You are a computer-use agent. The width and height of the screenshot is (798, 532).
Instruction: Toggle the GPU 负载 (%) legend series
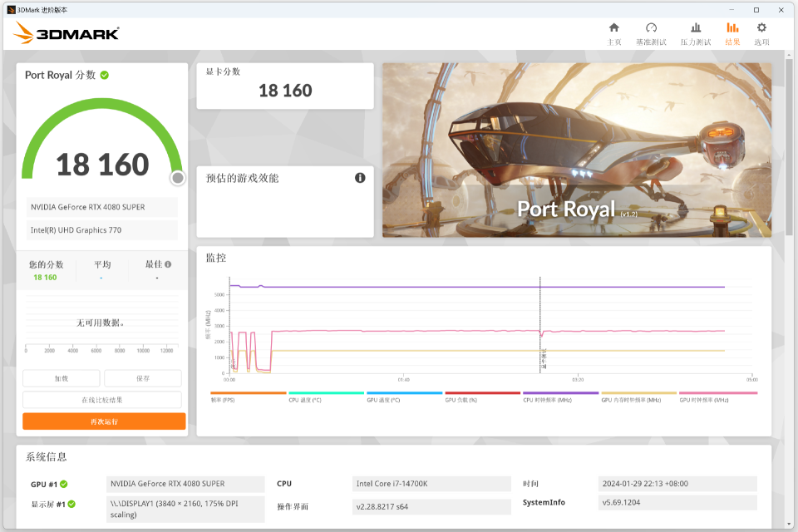click(461, 400)
